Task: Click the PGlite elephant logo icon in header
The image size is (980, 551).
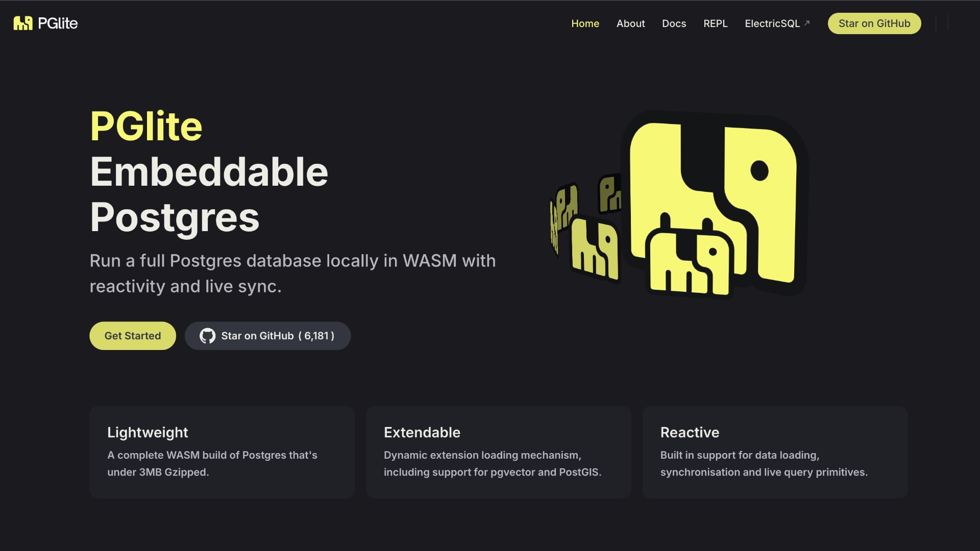Action: click(x=23, y=23)
